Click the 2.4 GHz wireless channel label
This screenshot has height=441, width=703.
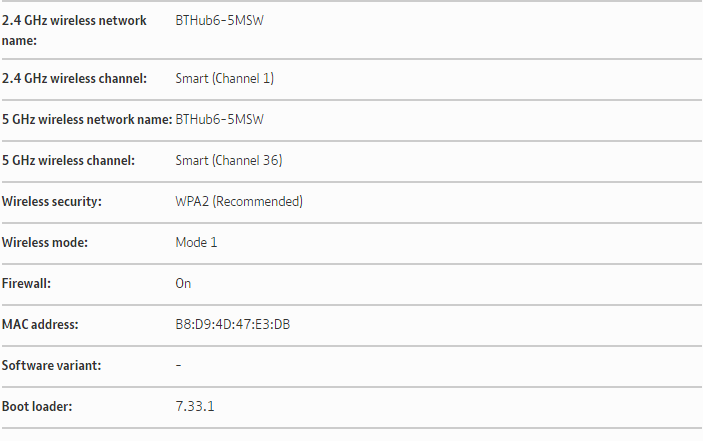pyautogui.click(x=75, y=79)
